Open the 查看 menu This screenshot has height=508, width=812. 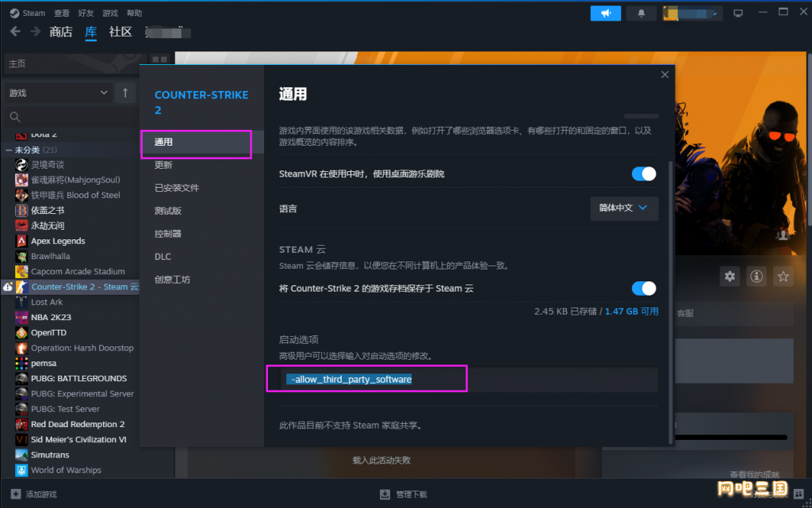click(x=62, y=13)
